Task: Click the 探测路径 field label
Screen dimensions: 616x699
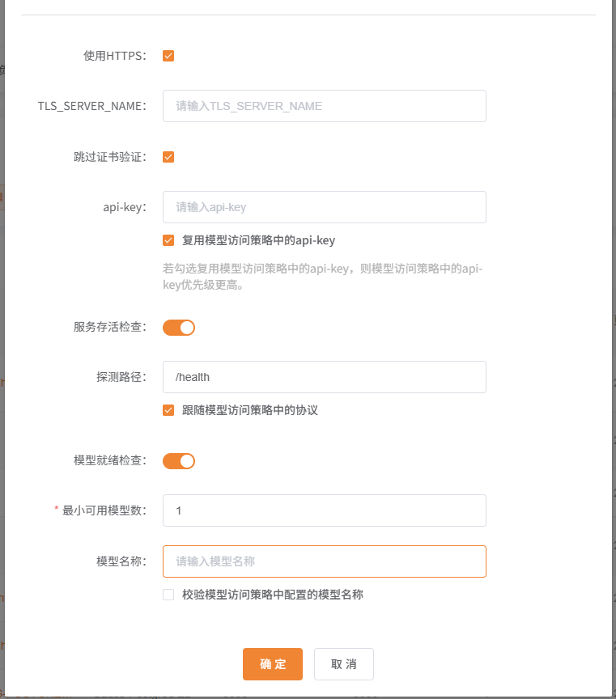Action: [x=121, y=377]
